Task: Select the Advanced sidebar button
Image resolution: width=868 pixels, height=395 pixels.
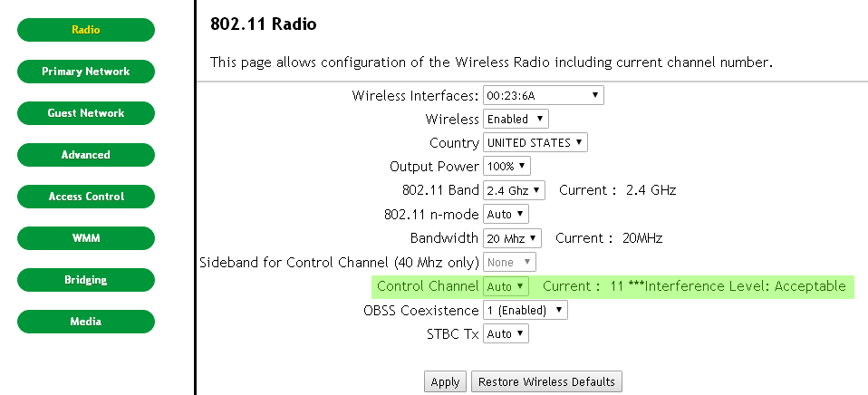Action: click(86, 155)
